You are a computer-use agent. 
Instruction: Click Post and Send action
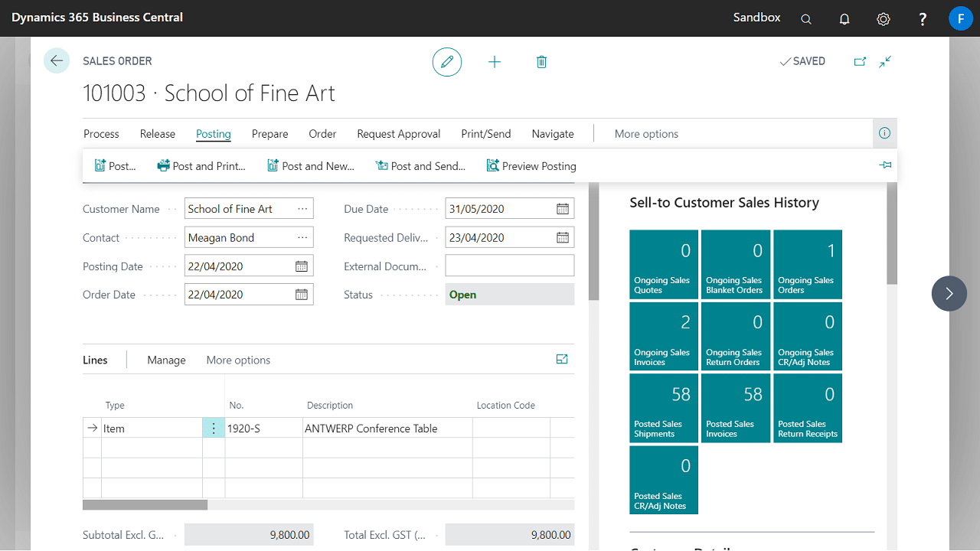pyautogui.click(x=420, y=166)
